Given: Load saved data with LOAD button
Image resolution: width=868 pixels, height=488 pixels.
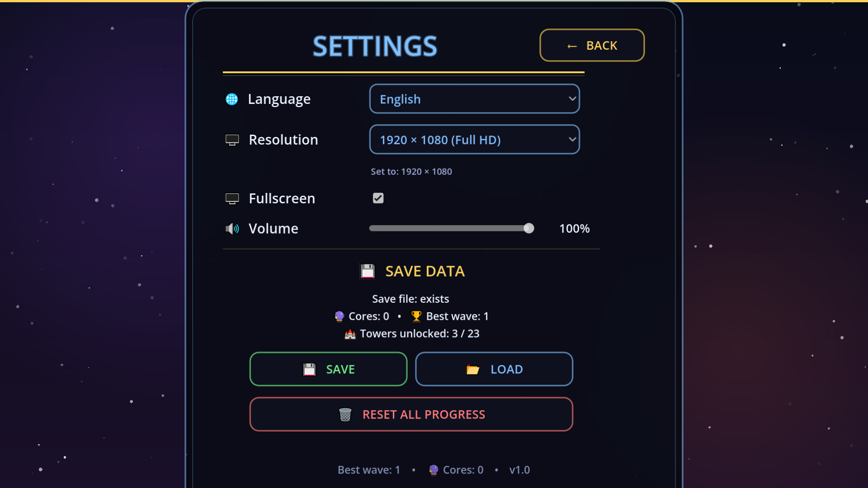Looking at the screenshot, I should [494, 369].
